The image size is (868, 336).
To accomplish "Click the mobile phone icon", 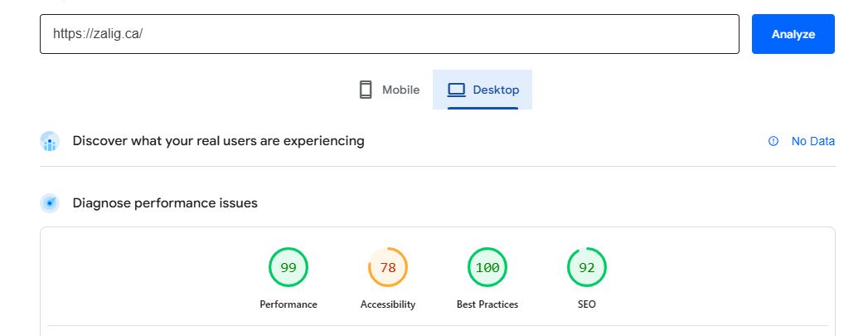I will [366, 90].
